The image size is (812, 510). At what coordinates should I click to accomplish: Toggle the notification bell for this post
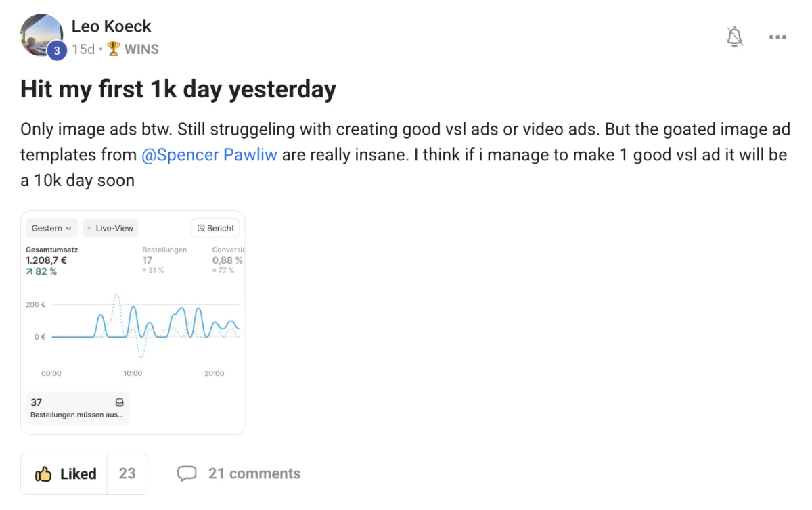[734, 37]
